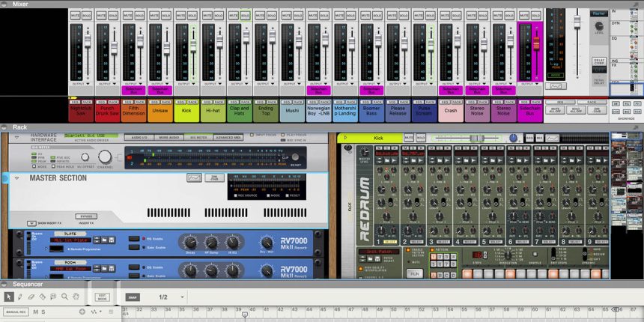Expand Show Insert FX in the Master Section
Screen dimensions: 644x322
[31, 223]
